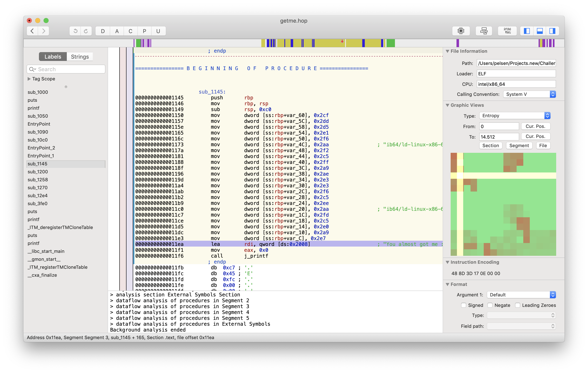Screen dimensions: 588x373
Task: Enable Leading Zeroes checkbox
Action: click(x=517, y=305)
